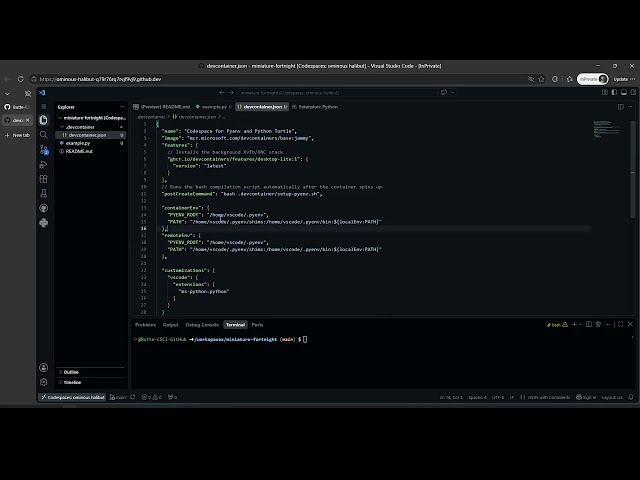
Task: Toggle the secondary side bar
Action: pos(633,92)
